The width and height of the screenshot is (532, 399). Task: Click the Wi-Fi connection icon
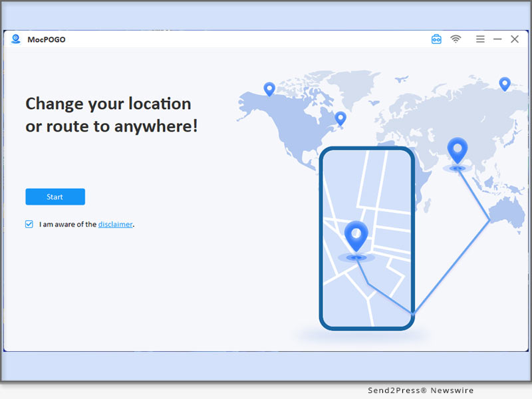coord(456,39)
